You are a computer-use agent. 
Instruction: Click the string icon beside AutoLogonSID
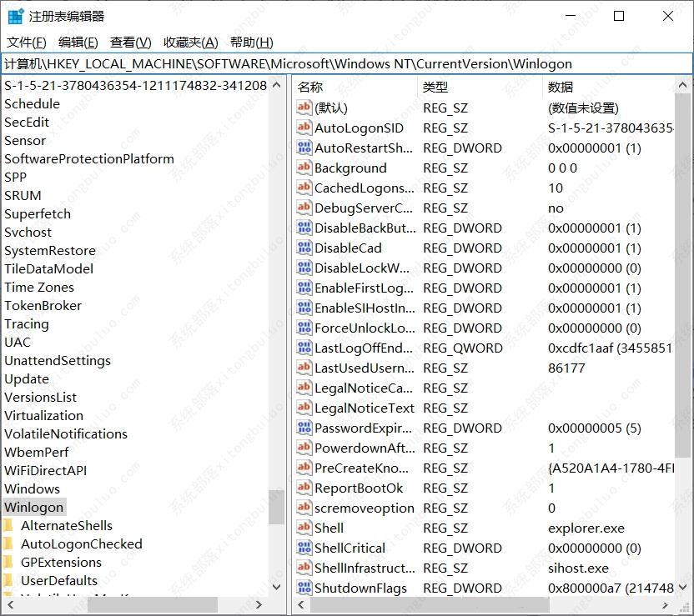tap(304, 128)
